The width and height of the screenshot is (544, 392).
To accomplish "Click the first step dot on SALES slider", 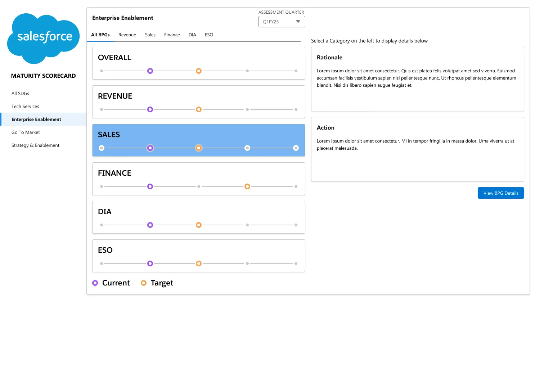I will click(102, 148).
